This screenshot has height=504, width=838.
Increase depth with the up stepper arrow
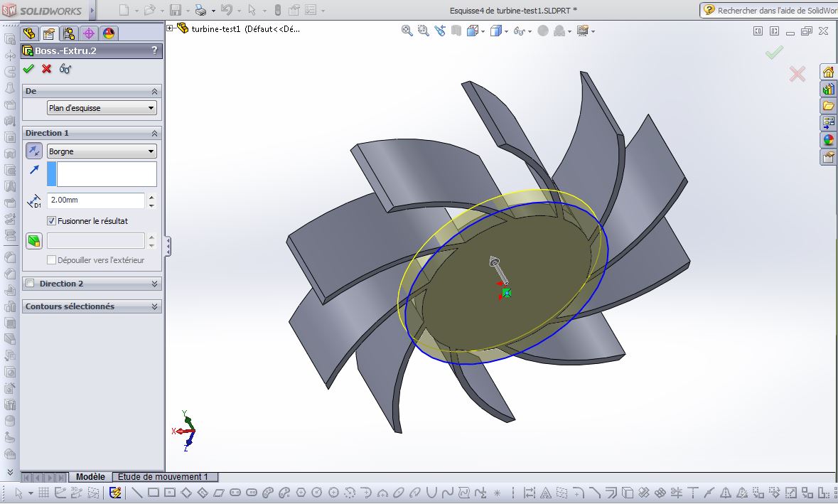[x=152, y=197]
